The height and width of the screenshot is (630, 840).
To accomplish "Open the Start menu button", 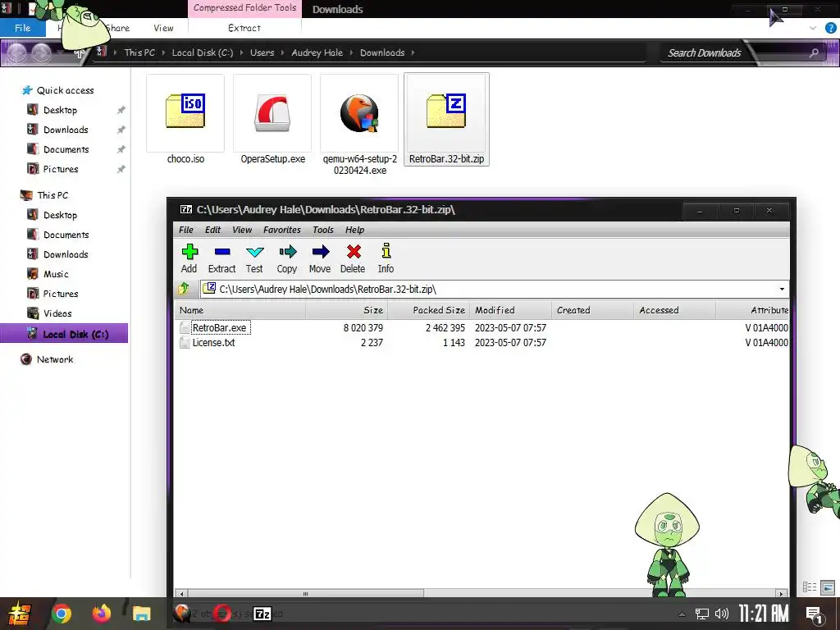I will (20, 614).
